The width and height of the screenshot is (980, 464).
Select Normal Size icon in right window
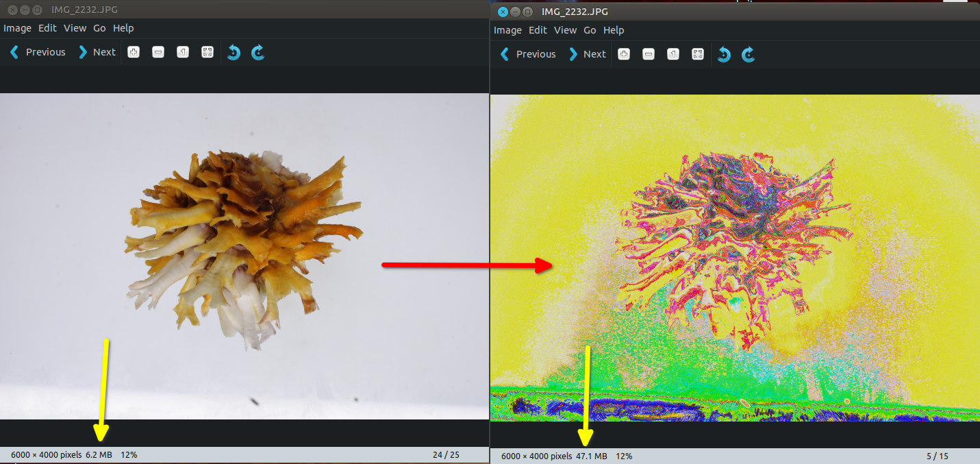673,54
